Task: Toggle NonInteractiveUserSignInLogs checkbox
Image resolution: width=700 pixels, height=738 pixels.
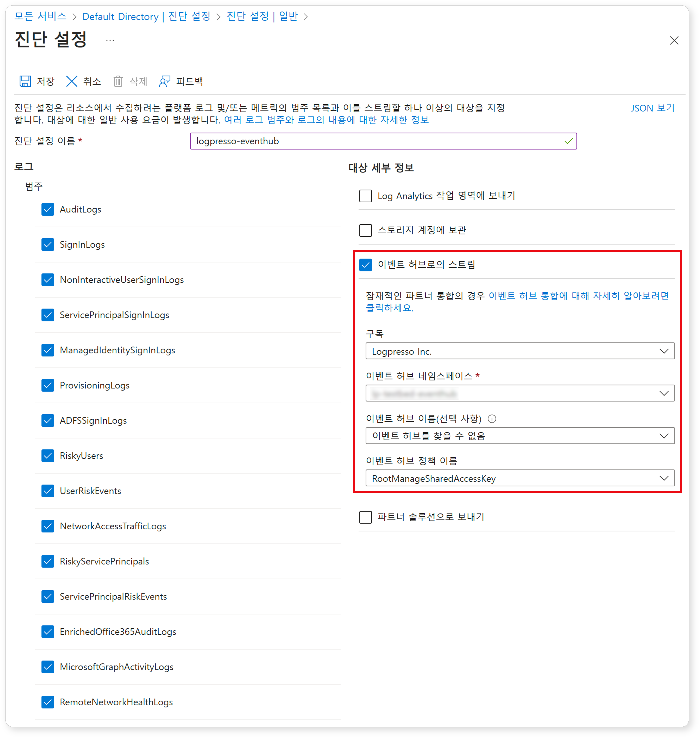Action: click(48, 279)
